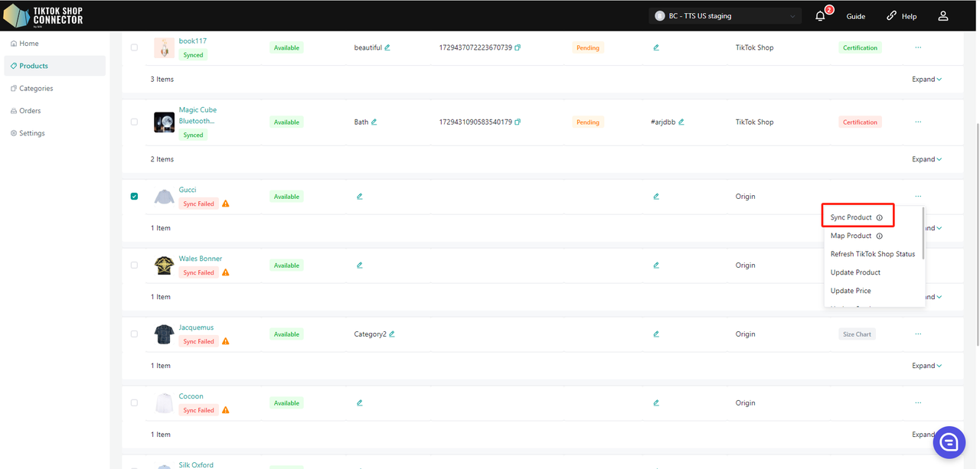Open more actions (…) for Gucci
This screenshot has width=980, height=469.
click(x=918, y=197)
